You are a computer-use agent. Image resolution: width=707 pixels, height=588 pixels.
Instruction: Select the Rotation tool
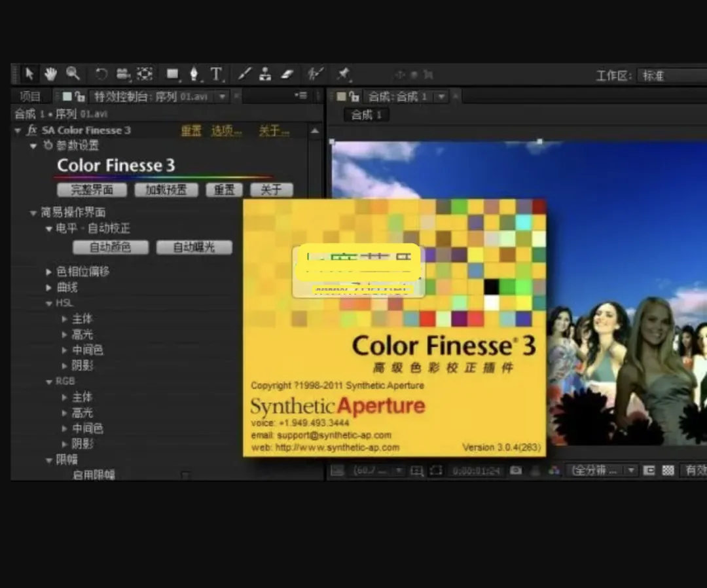coord(101,74)
